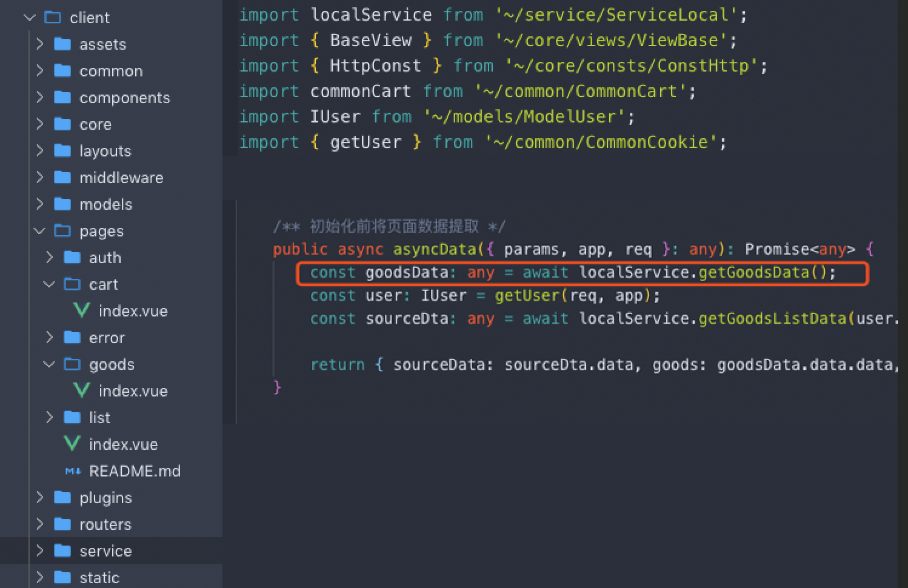The image size is (908, 588).
Task: Click the Vue icon of goods index.vue
Action: (82, 390)
